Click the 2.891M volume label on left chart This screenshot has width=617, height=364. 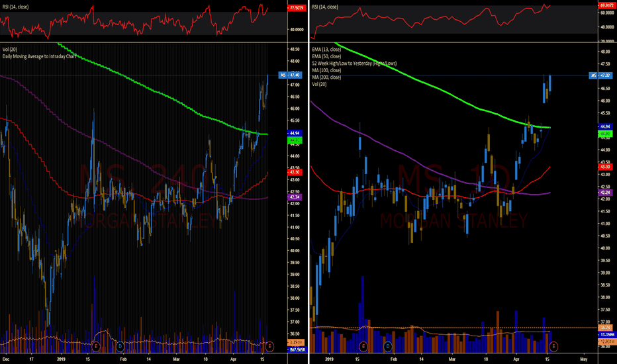(x=295, y=342)
